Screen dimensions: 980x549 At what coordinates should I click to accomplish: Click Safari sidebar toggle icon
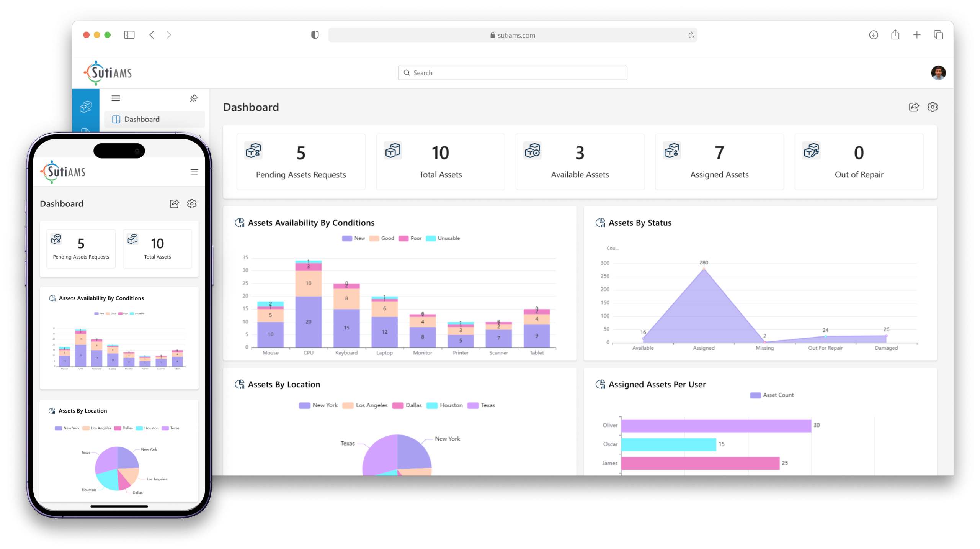[129, 35]
